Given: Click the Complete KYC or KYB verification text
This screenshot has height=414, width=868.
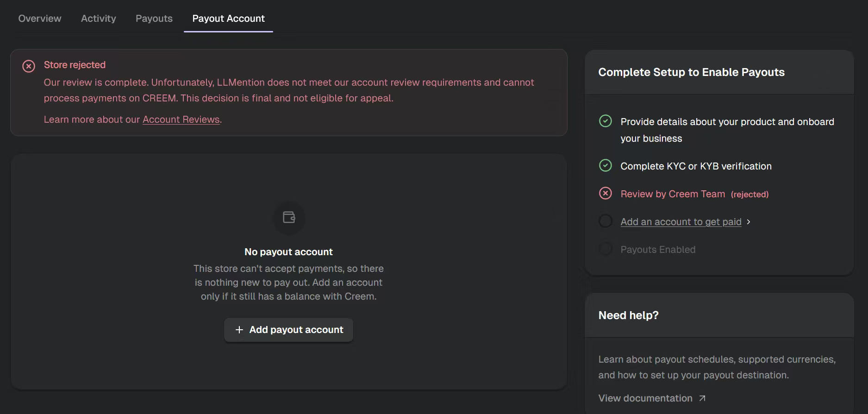Looking at the screenshot, I should pyautogui.click(x=696, y=166).
